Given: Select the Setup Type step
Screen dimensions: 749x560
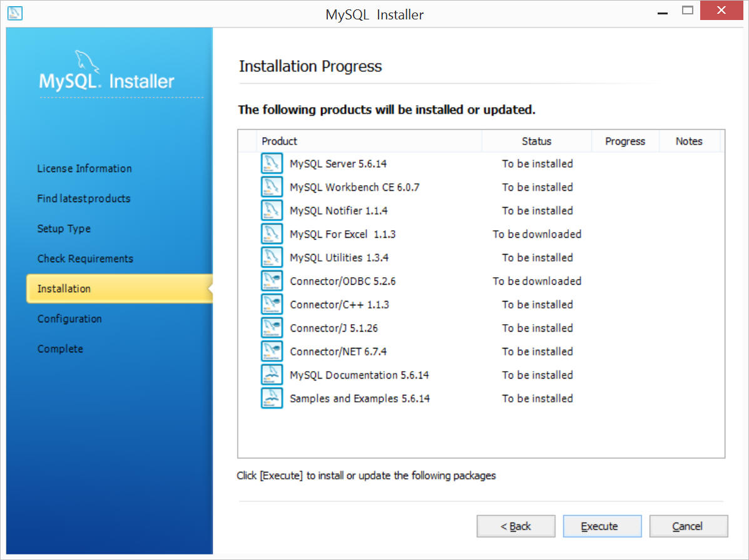Looking at the screenshot, I should pyautogui.click(x=64, y=229).
